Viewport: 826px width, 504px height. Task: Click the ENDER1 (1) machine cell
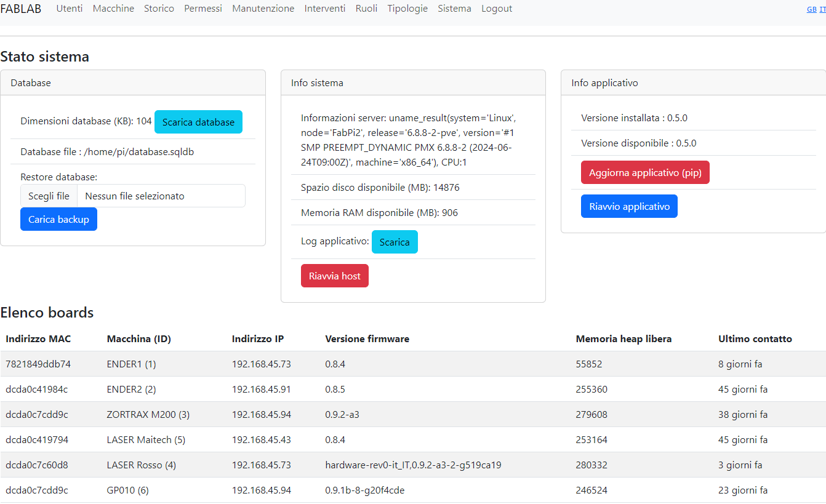(x=131, y=364)
